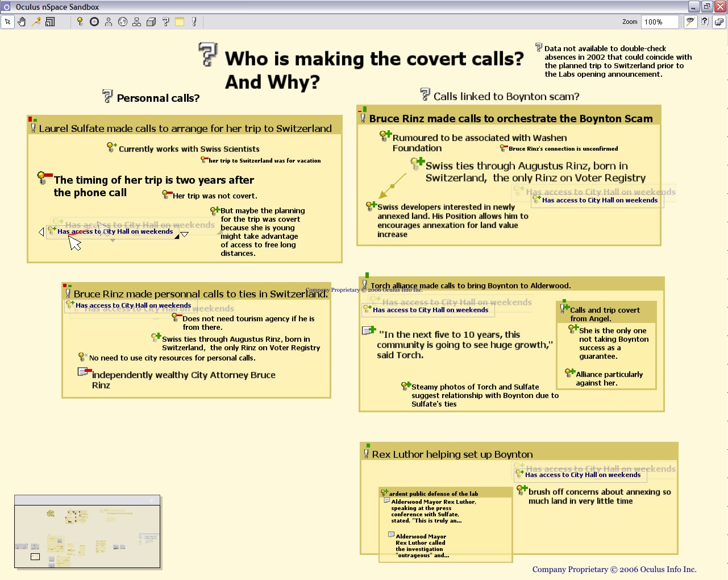This screenshot has width=728, height=580.
Task: Select 'Rex Luthor helping set up Boynton' header
Action: (x=452, y=454)
